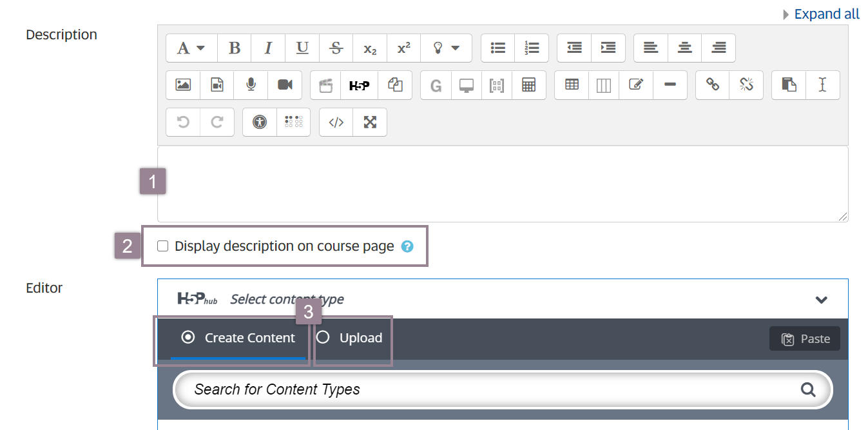The height and width of the screenshot is (430, 868).
Task: Collapse the H5P hub content type chevron
Action: pyautogui.click(x=821, y=300)
